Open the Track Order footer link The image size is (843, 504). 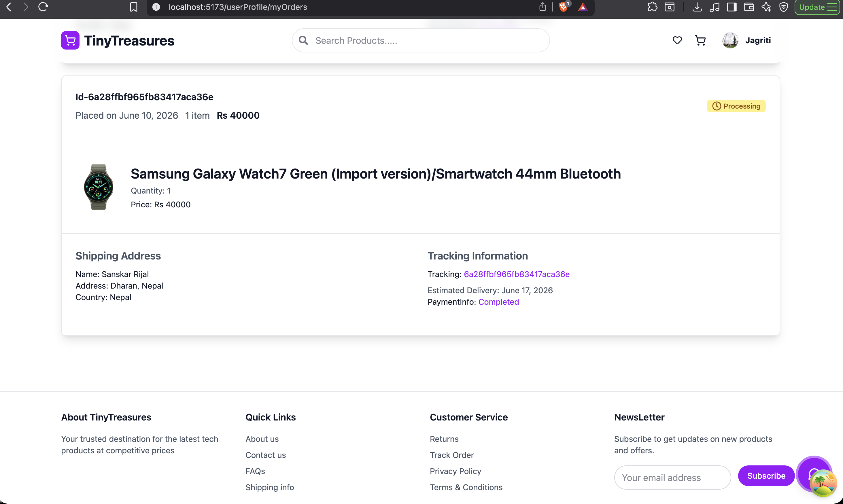pyautogui.click(x=452, y=455)
